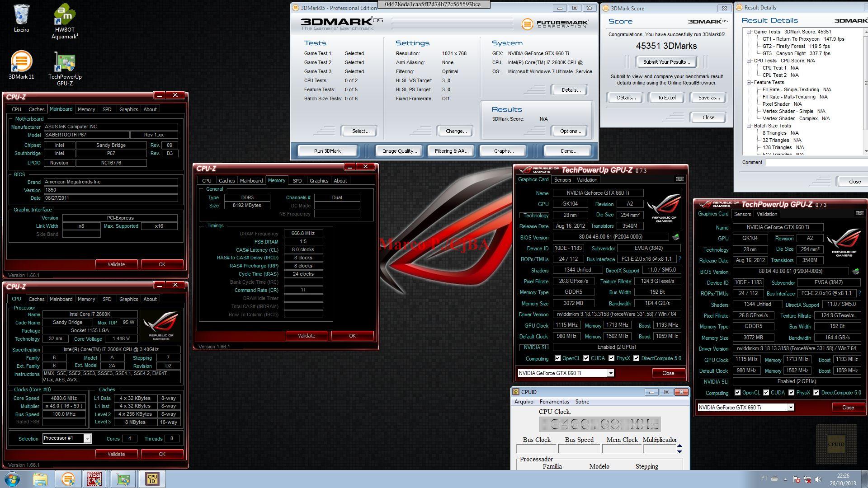Switch to ROG CPU-Z via taskbar icon
Screen dimensions: 868x488
coord(94,479)
